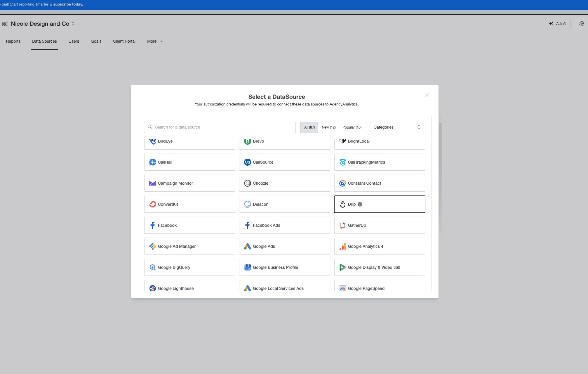Click the CallTrackingMetrics label text
Viewport: 588px width, 374px height.
tap(366, 162)
